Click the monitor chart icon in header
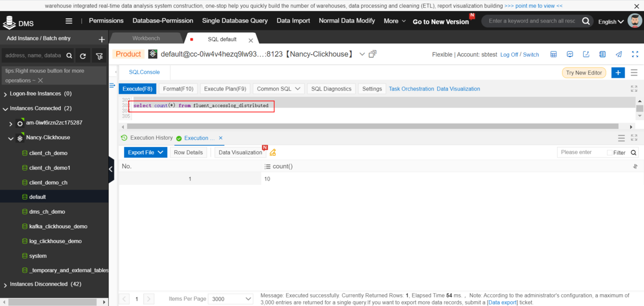Image resolution: width=644 pixels, height=306 pixels. click(569, 54)
